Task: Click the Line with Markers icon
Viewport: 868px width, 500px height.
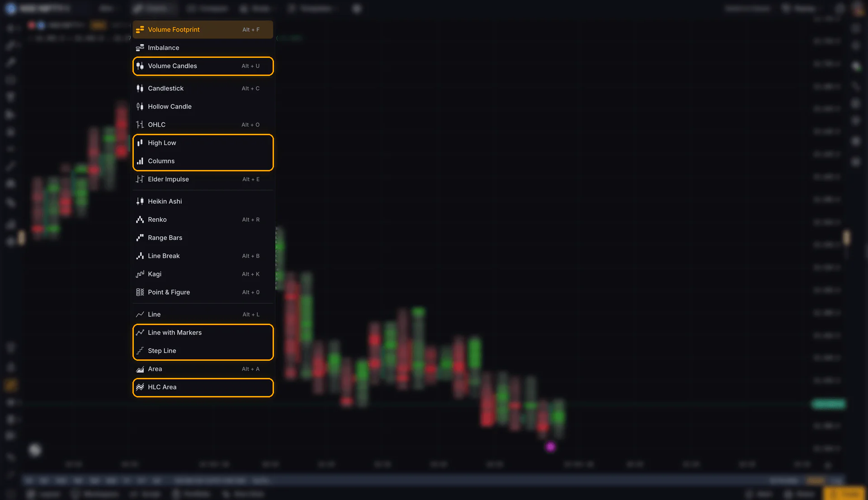Action: click(140, 332)
